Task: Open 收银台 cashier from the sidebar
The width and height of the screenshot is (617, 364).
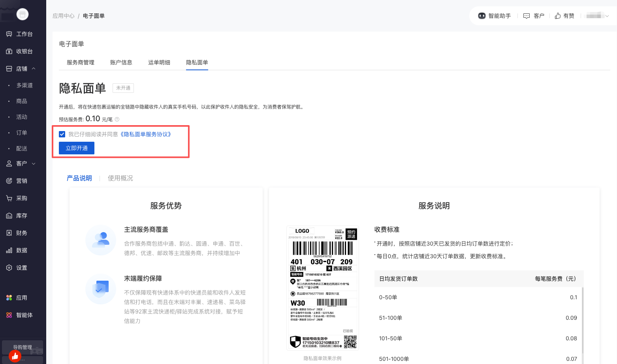Action: point(9,51)
